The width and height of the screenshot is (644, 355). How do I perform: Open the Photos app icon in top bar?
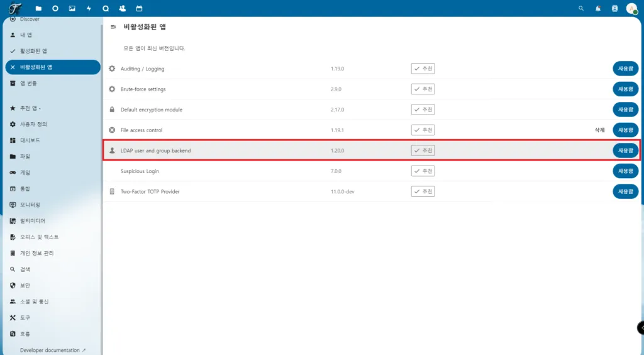coord(72,8)
